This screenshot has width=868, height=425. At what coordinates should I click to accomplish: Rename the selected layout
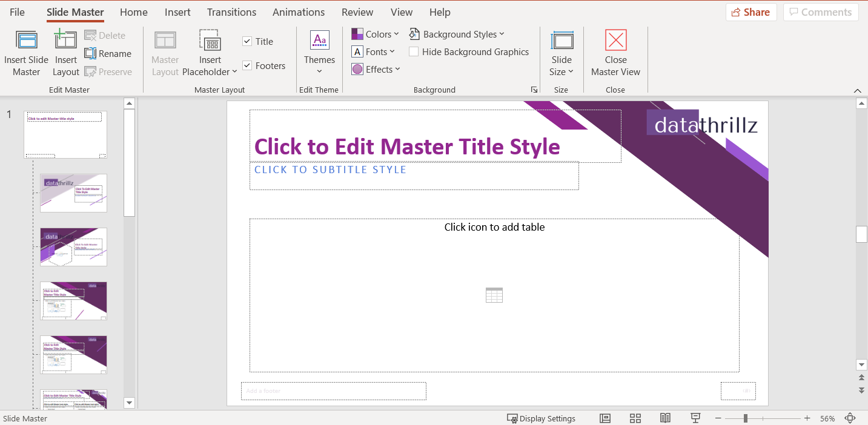tap(108, 54)
